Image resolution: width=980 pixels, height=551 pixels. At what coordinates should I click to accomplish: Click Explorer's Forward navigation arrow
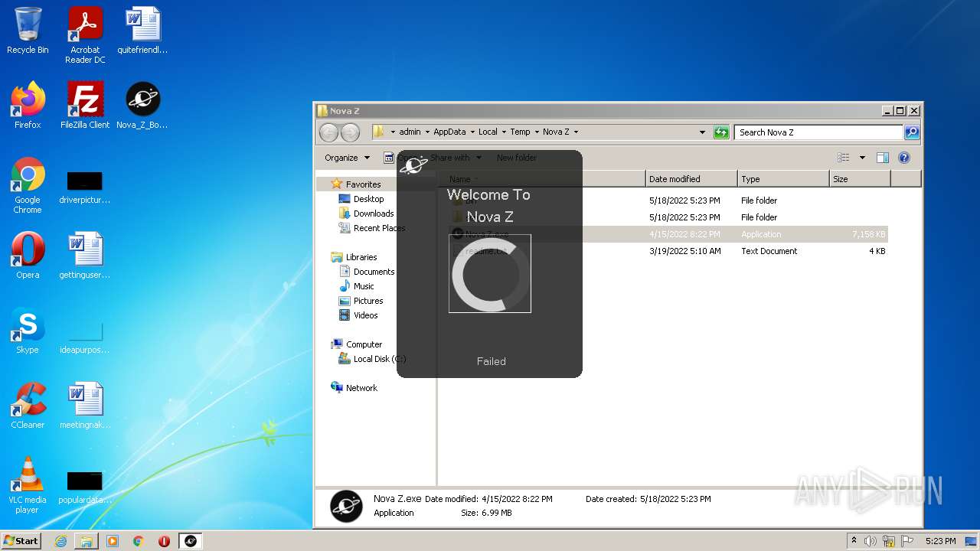pos(350,132)
